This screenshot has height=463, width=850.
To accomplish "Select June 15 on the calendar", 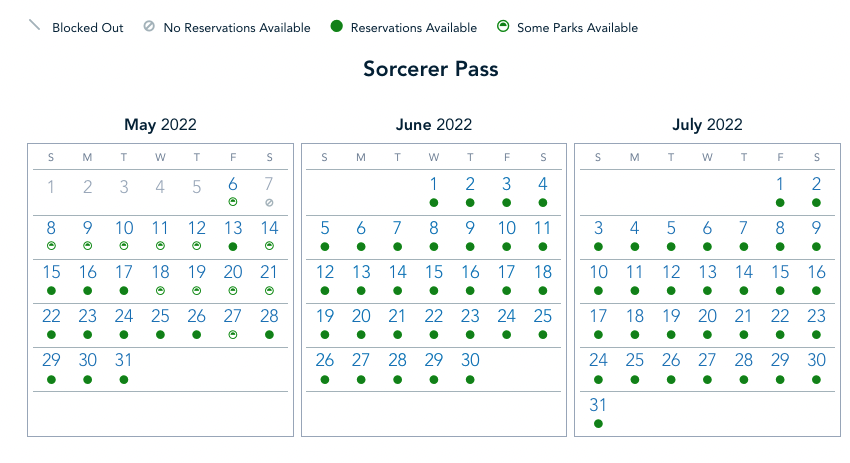I will (x=434, y=272).
